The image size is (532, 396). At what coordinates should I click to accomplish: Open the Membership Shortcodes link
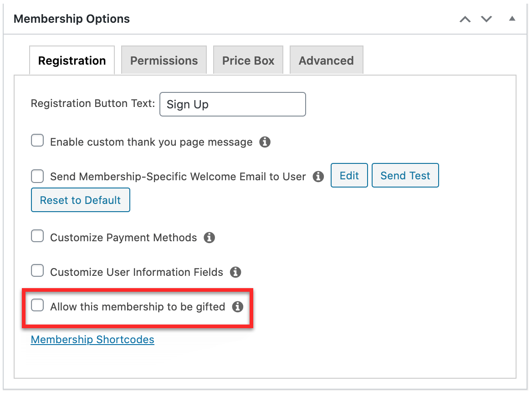92,340
